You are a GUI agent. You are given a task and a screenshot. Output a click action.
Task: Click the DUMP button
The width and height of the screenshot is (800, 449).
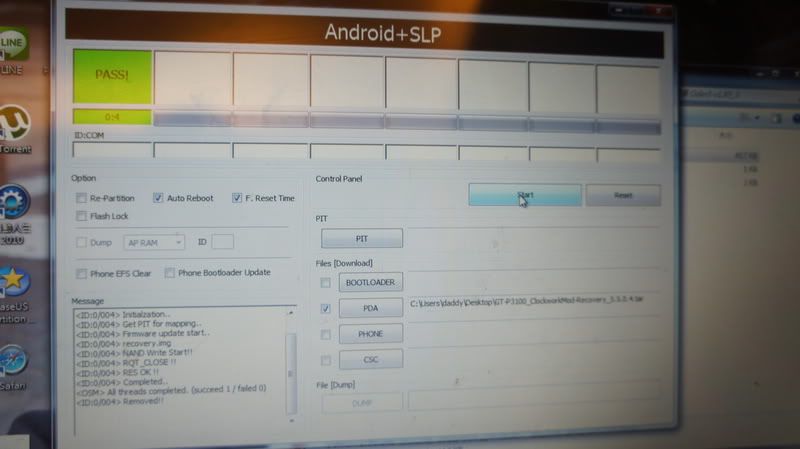[362, 403]
